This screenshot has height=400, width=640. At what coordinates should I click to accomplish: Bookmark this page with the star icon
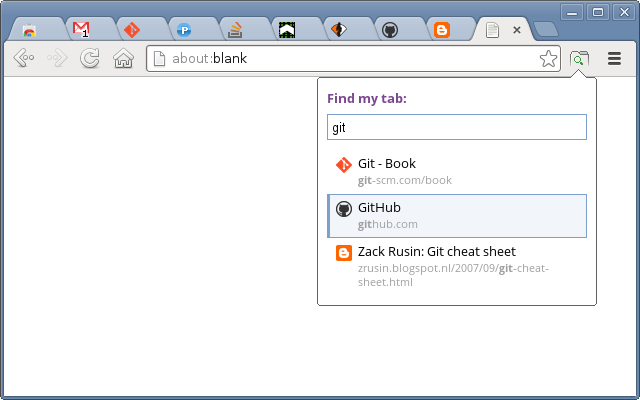[548, 59]
